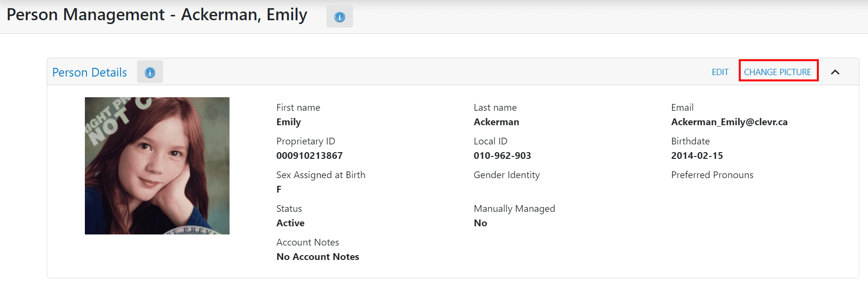Click the last name value Ackerman
The image size is (868, 285).
coord(496,122)
